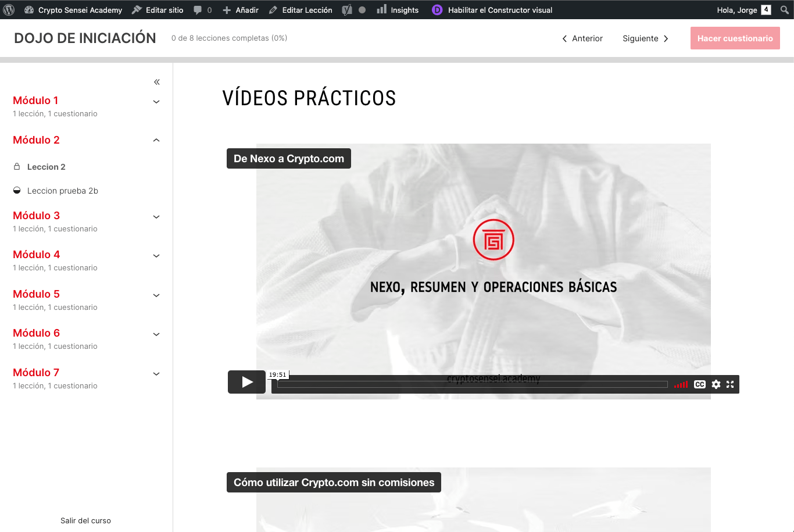Click the dashboard gauge icon beside site name

tap(29, 10)
